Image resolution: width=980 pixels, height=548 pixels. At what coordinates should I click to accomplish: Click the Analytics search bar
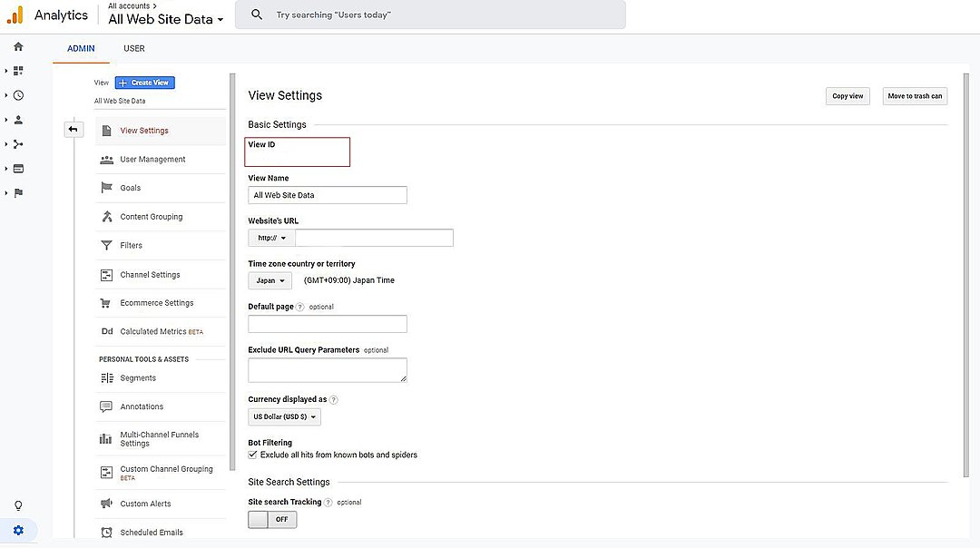tap(430, 15)
